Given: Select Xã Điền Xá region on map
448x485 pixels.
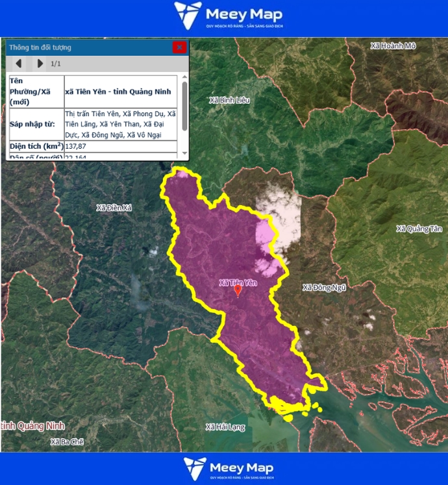Looking at the screenshot, I should (x=114, y=208).
